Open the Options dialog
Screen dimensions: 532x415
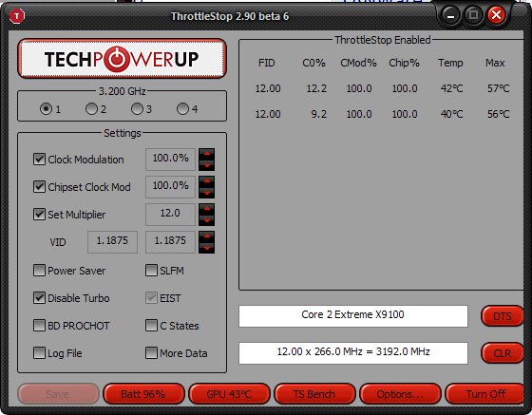pos(400,394)
